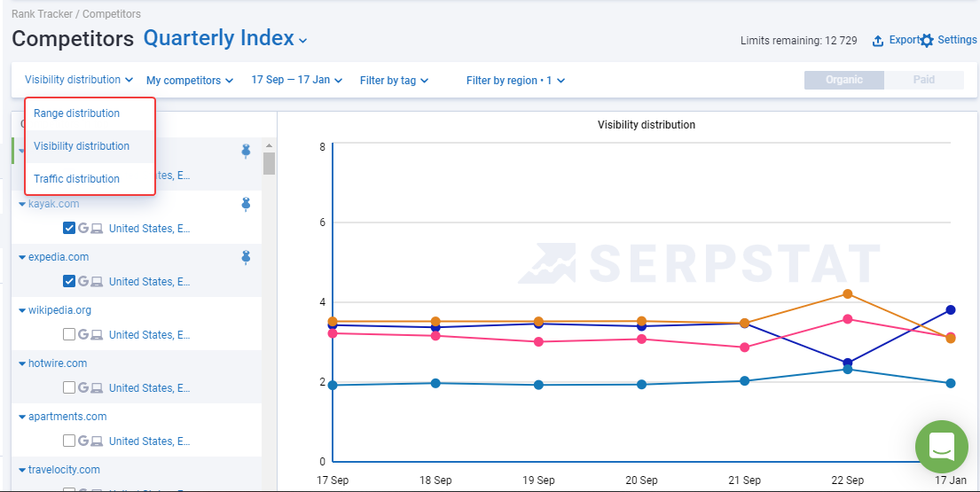Collapse the kayak.com competitor row
The image size is (980, 492).
(x=22, y=204)
